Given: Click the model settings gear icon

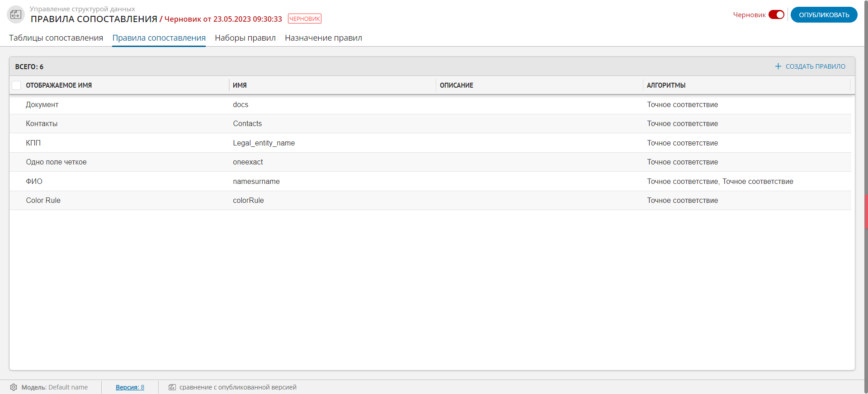Looking at the screenshot, I should pyautogui.click(x=14, y=387).
